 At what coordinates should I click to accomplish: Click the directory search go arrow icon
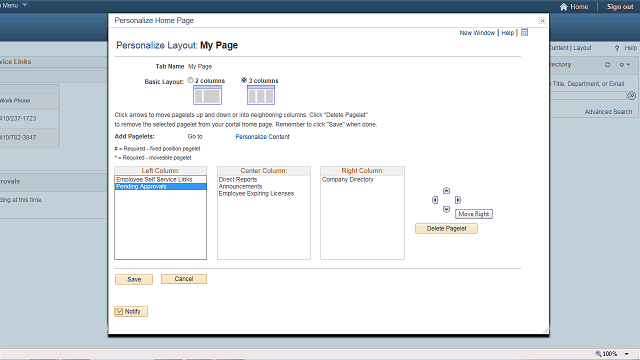tap(631, 96)
